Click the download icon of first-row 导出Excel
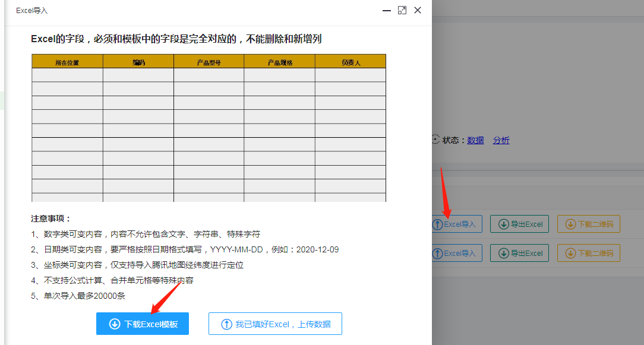This screenshot has height=345, width=644. (503, 224)
